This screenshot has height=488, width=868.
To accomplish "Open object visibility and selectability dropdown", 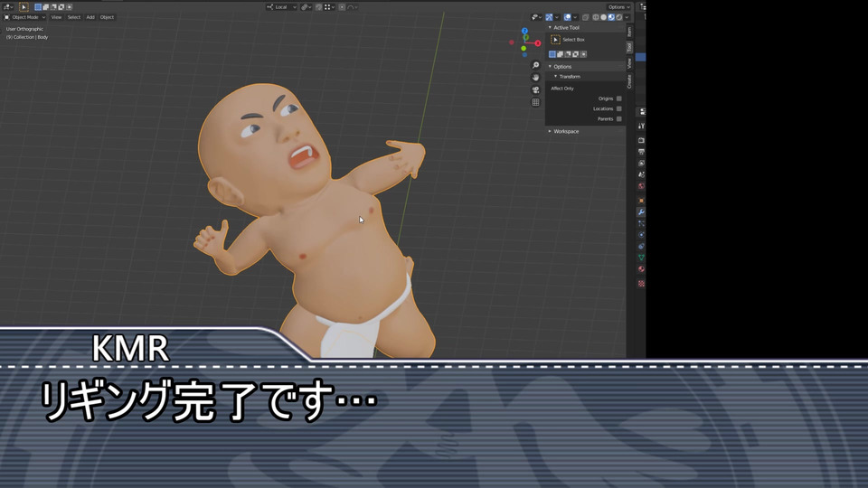I will [536, 17].
